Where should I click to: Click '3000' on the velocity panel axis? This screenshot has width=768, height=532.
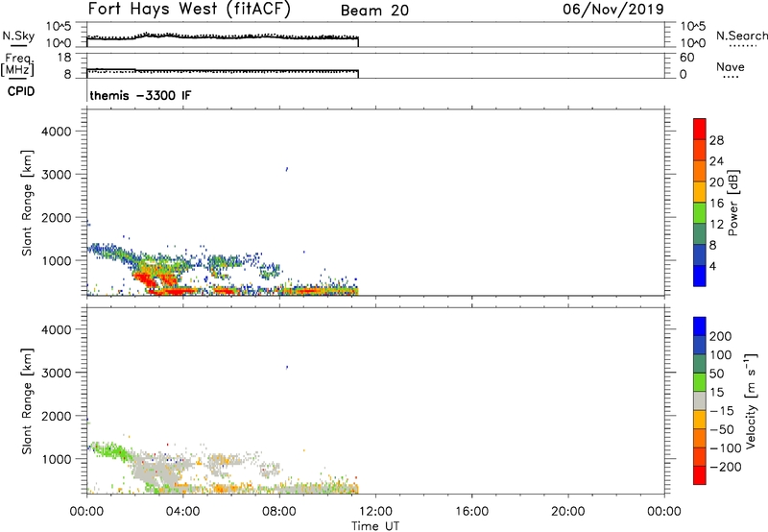(57, 373)
